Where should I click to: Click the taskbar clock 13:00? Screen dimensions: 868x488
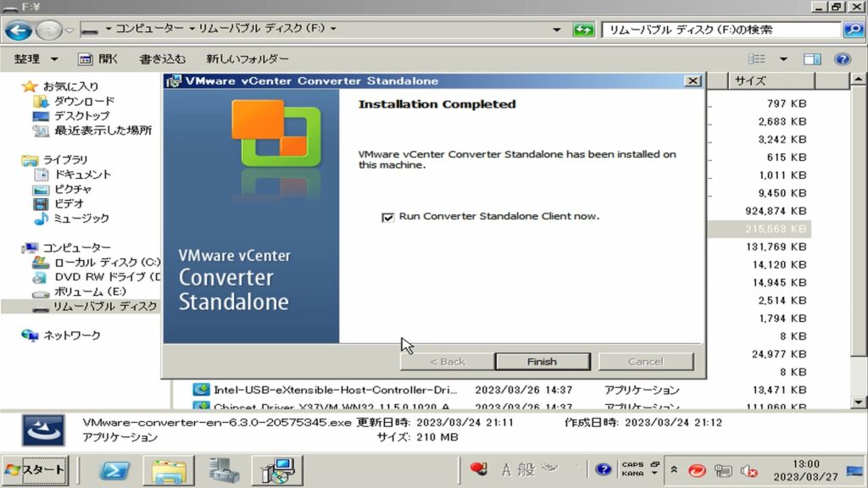point(805,470)
